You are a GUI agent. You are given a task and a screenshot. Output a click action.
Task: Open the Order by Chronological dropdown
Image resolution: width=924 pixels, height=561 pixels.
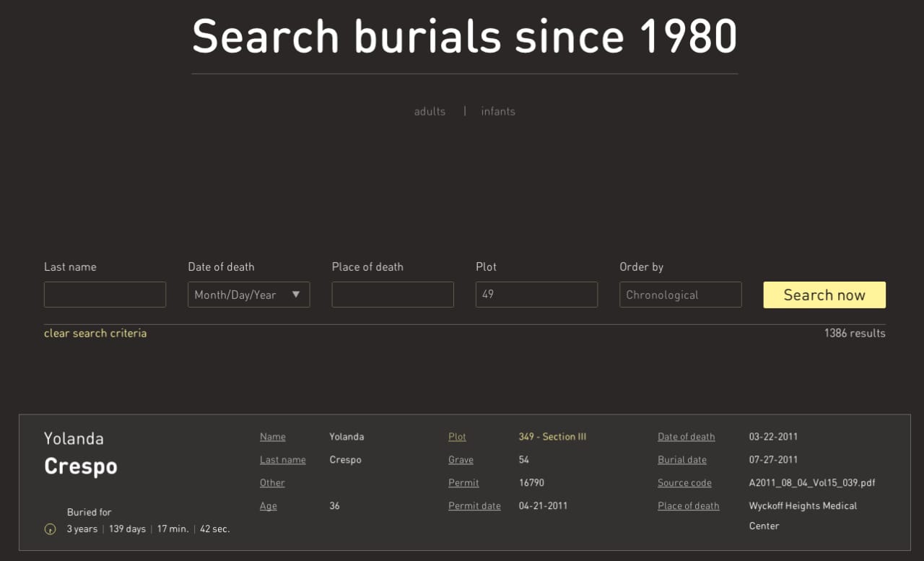(680, 295)
